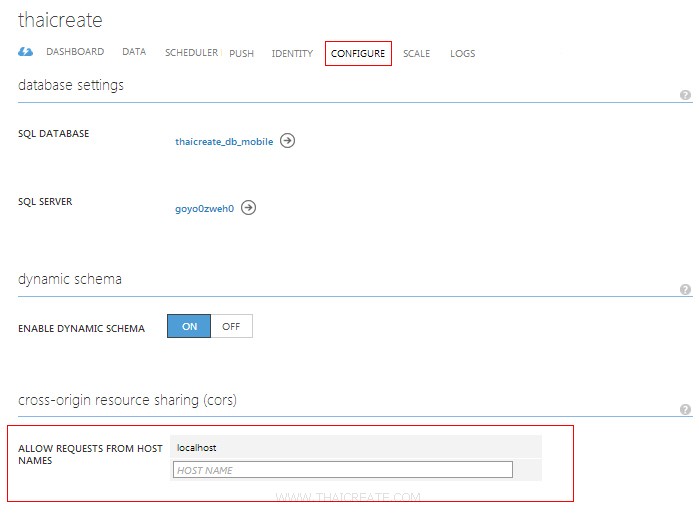Select the localhost host name entry

pyautogui.click(x=356, y=447)
